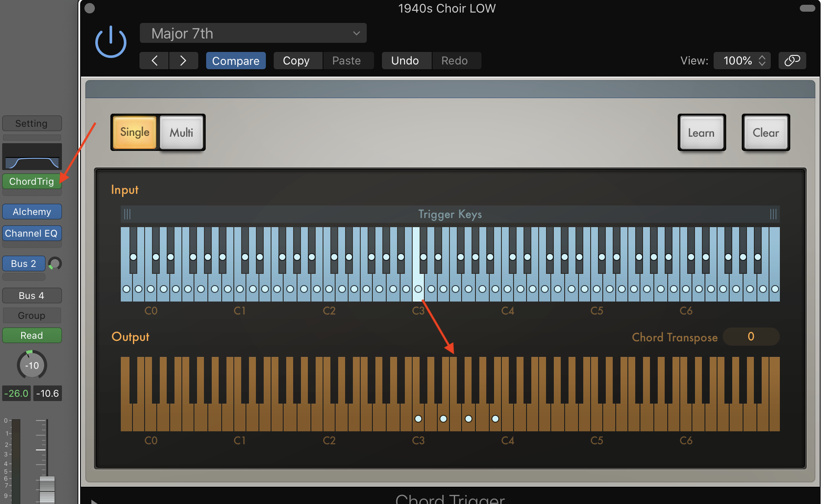Adjust the Bus 2 send knob
The height and width of the screenshot is (504, 821).
[55, 263]
